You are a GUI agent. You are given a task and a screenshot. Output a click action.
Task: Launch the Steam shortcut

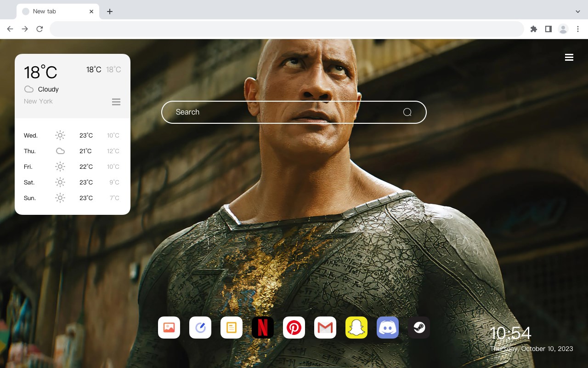(419, 328)
